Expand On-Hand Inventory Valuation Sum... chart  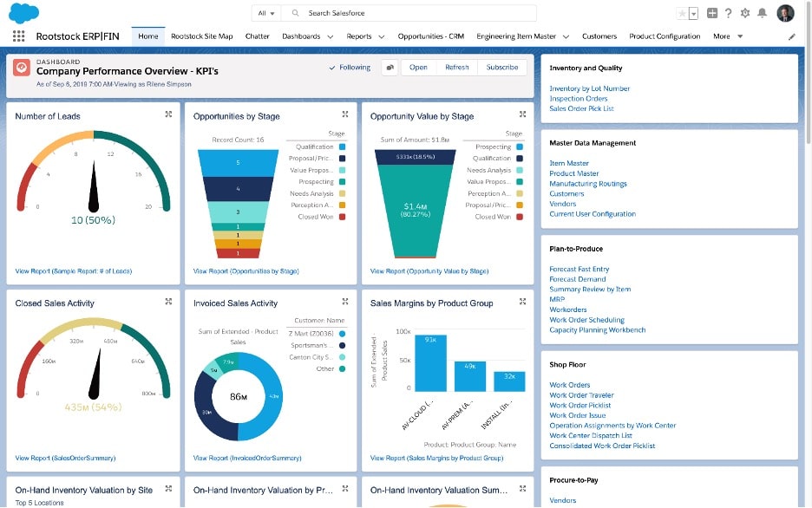(522, 488)
